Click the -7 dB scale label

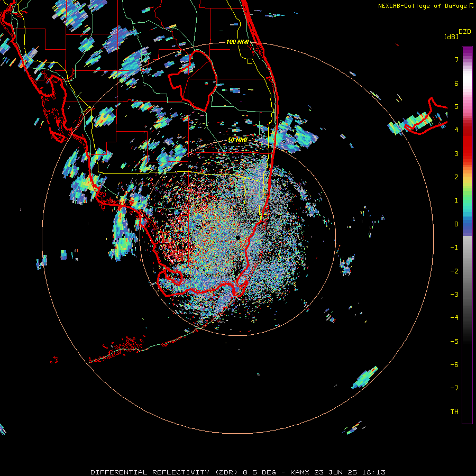click(x=454, y=388)
